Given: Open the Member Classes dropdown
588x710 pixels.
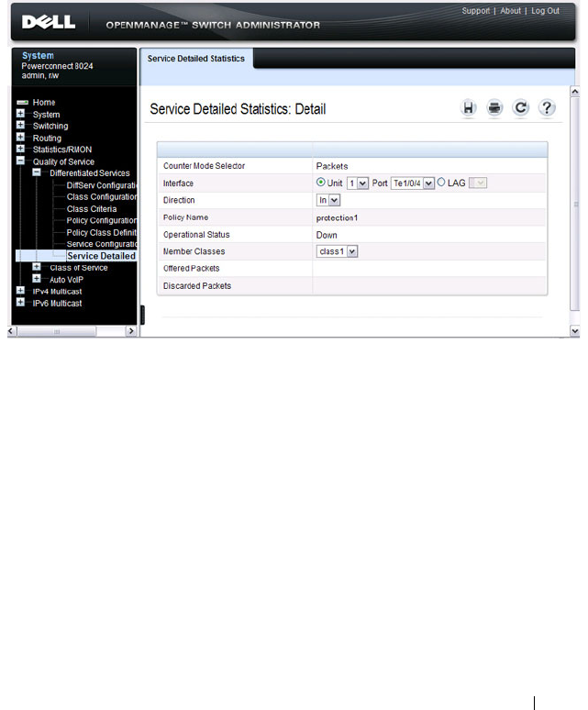Looking at the screenshot, I should (338, 251).
